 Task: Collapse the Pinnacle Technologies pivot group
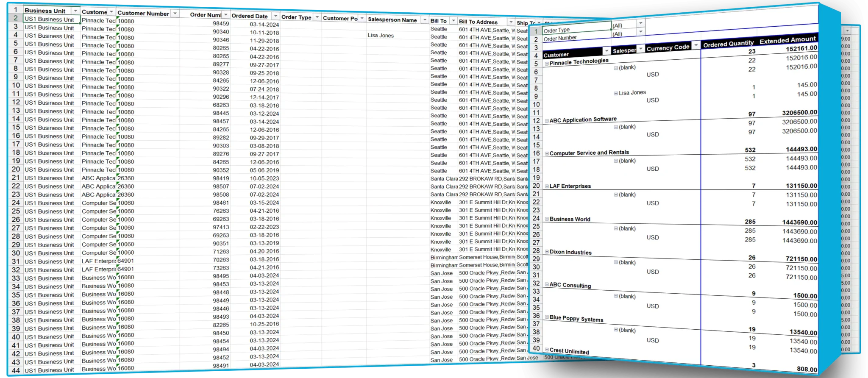tap(547, 64)
